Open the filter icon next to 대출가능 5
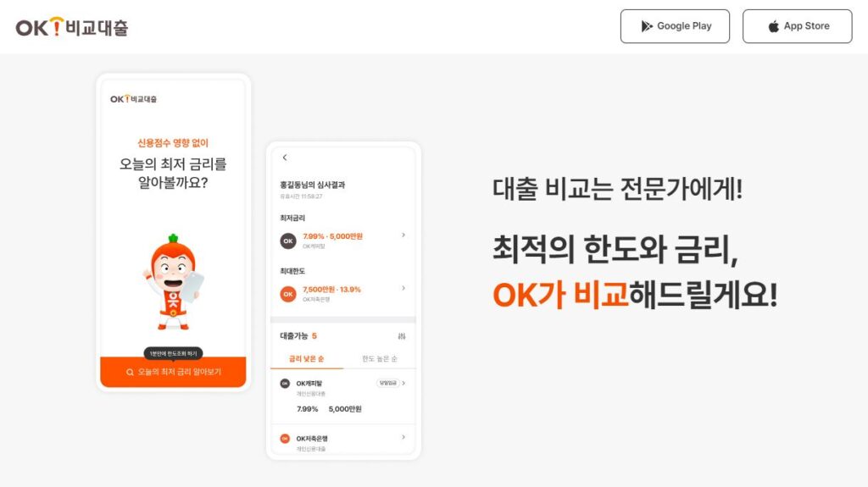 402,336
